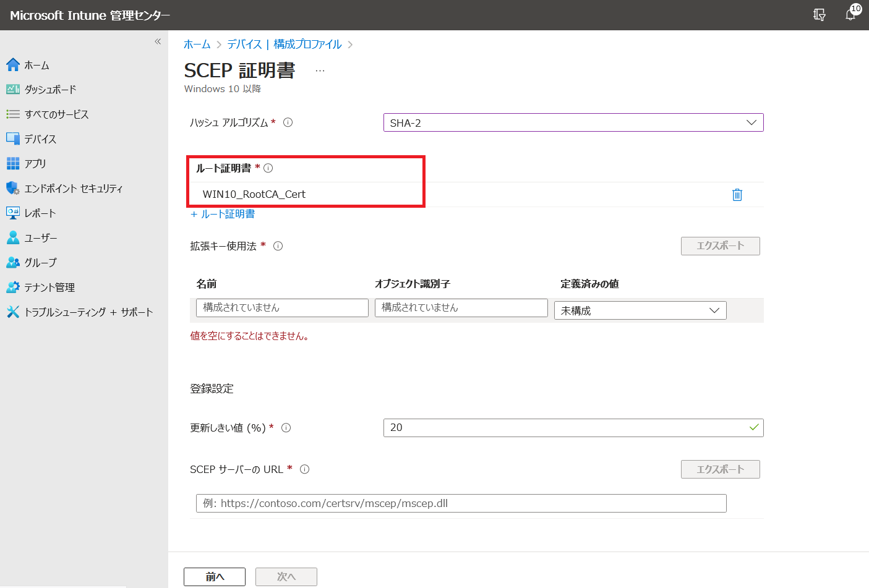Image resolution: width=869 pixels, height=588 pixels.
Task: Click the 登録設定 section heading
Action: [x=212, y=389]
